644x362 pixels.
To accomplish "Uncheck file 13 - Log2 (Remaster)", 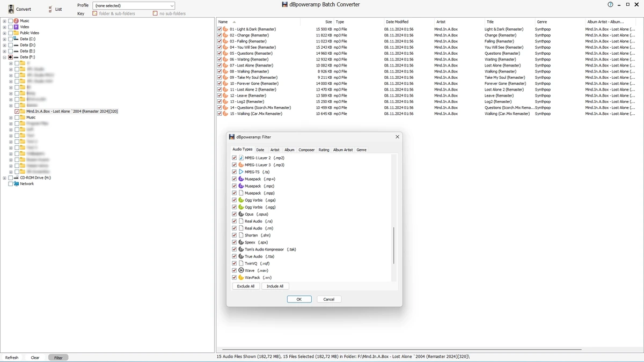I will pyautogui.click(x=219, y=101).
